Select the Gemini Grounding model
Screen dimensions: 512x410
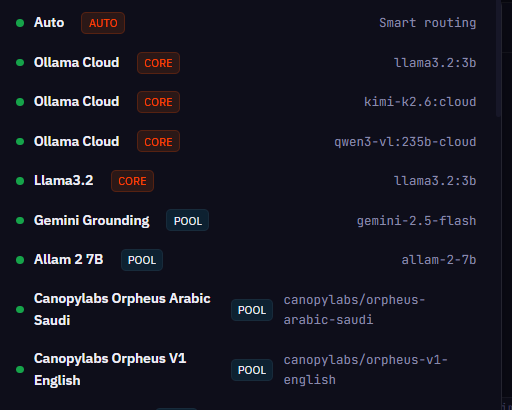(92, 221)
